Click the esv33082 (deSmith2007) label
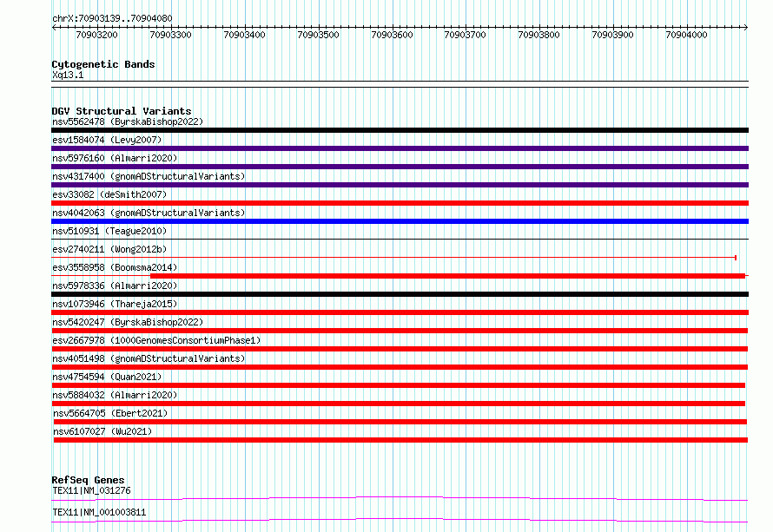773x532 pixels. 109,194
